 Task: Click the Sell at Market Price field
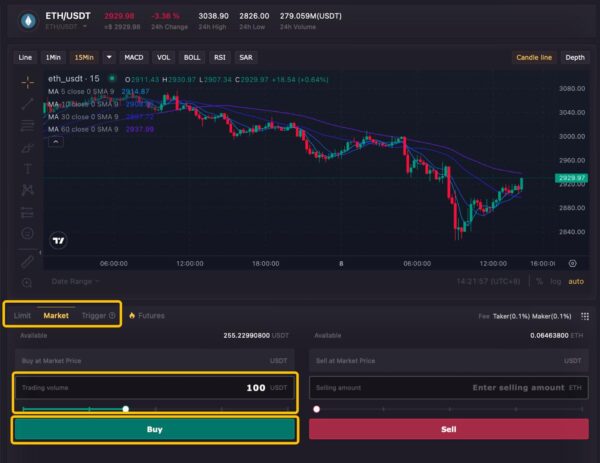448,360
